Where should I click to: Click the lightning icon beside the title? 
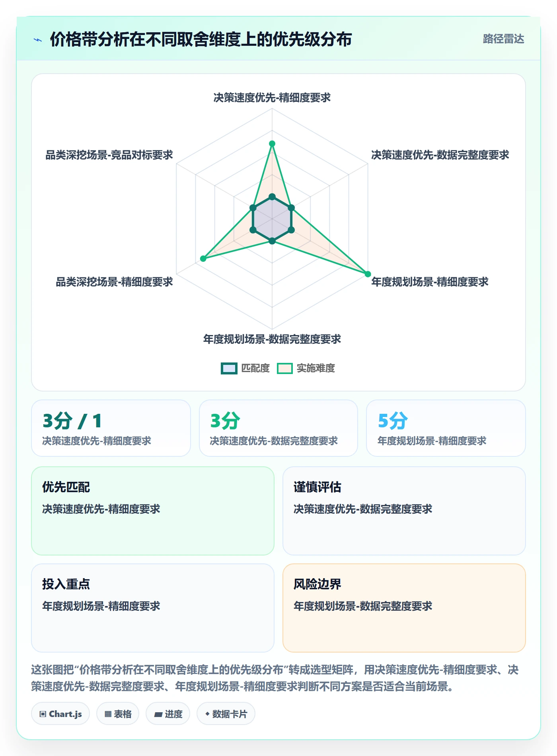pyautogui.click(x=38, y=40)
